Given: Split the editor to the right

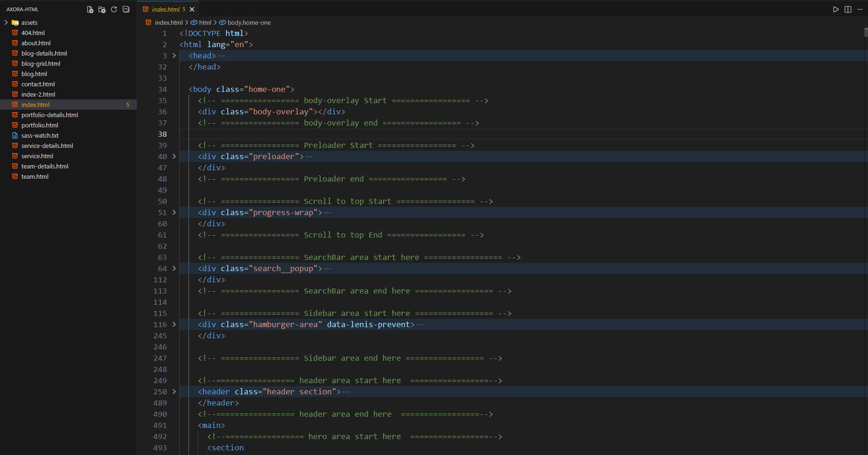Looking at the screenshot, I should click(x=848, y=9).
